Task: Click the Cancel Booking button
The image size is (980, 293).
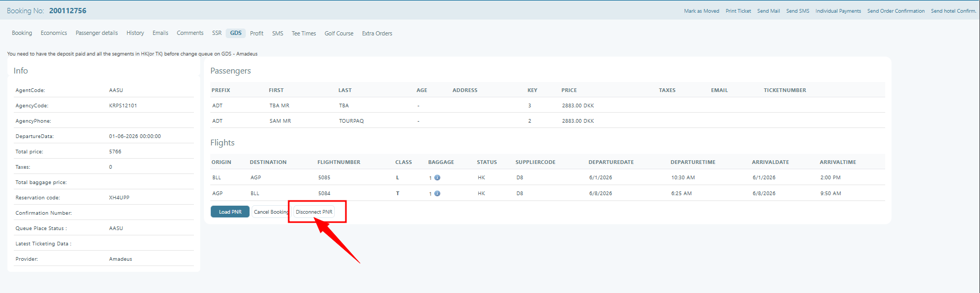Action: click(x=271, y=212)
